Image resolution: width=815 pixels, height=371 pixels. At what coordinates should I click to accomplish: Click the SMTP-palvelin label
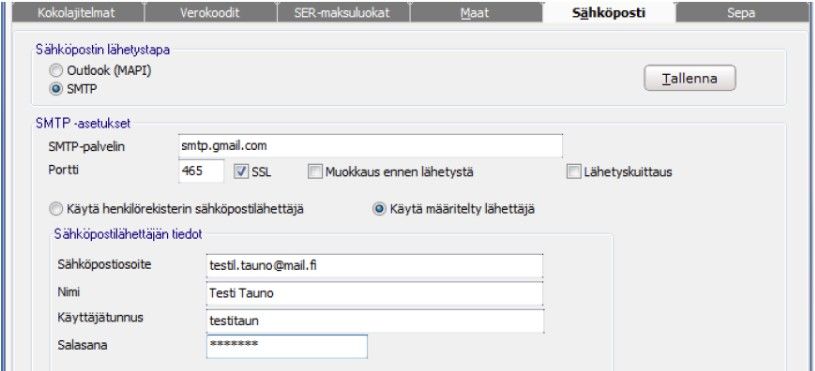[x=86, y=147]
